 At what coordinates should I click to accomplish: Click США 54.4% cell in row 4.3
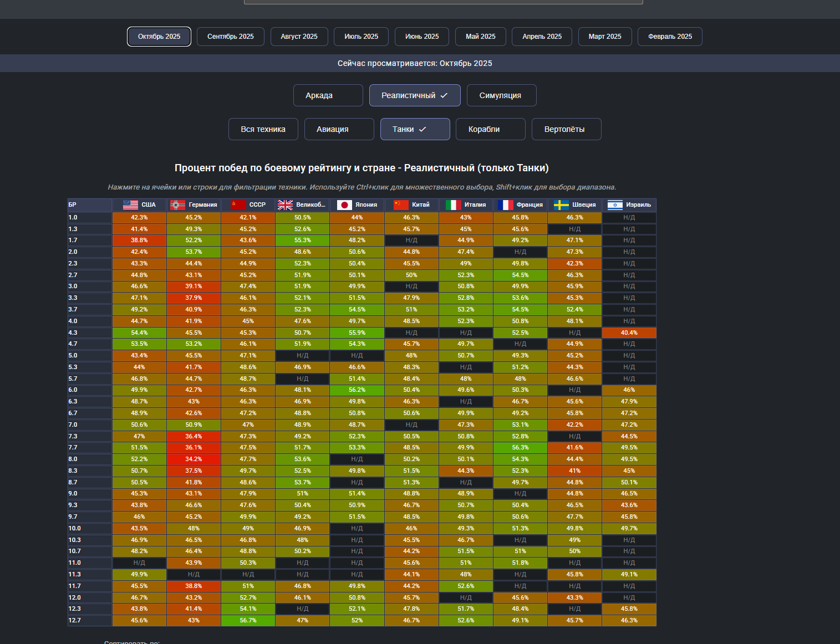coord(139,333)
